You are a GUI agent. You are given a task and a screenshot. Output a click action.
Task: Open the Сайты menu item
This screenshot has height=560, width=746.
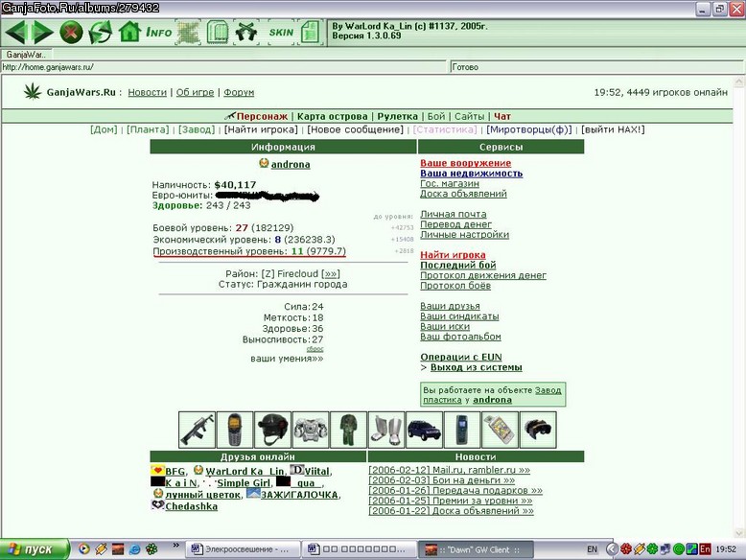(469, 116)
